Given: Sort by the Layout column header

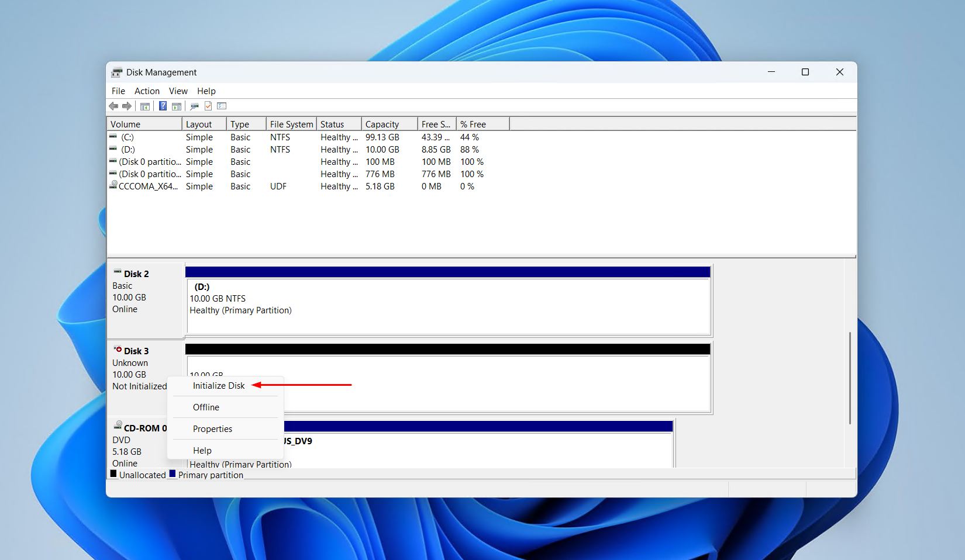Looking at the screenshot, I should click(x=204, y=124).
